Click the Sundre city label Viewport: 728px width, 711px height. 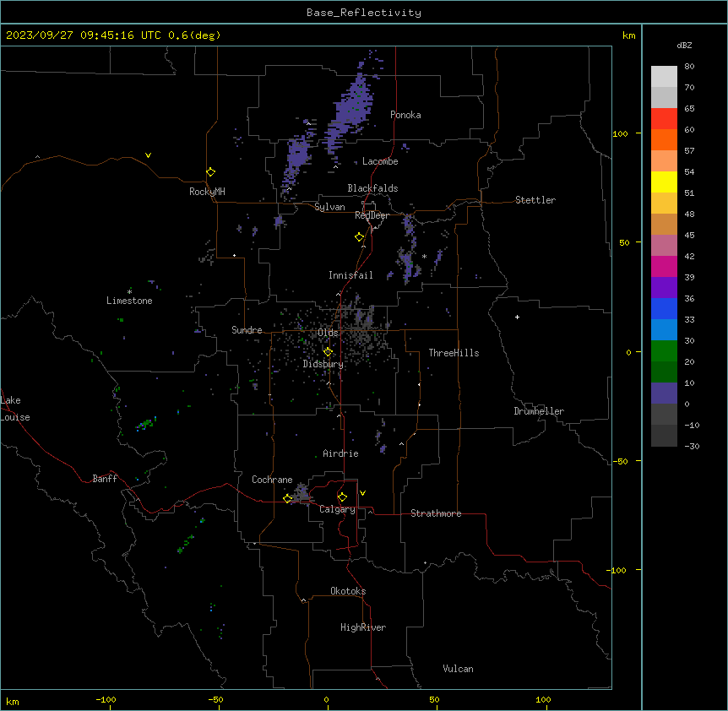[247, 330]
